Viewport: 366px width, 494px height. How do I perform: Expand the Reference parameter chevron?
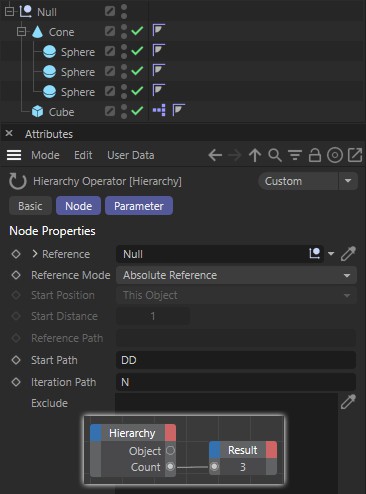(35, 254)
